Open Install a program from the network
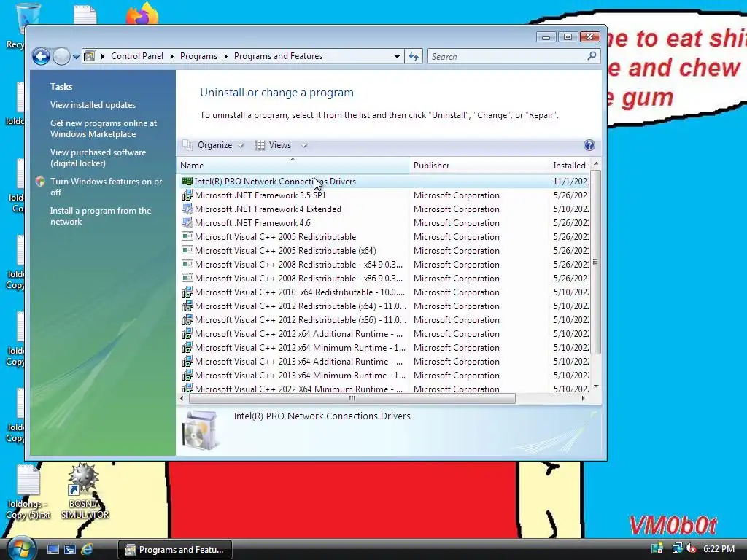747x560 pixels. point(101,216)
